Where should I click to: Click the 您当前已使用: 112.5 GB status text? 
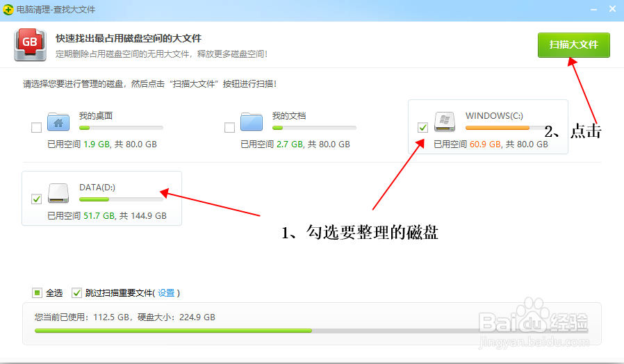click(125, 317)
